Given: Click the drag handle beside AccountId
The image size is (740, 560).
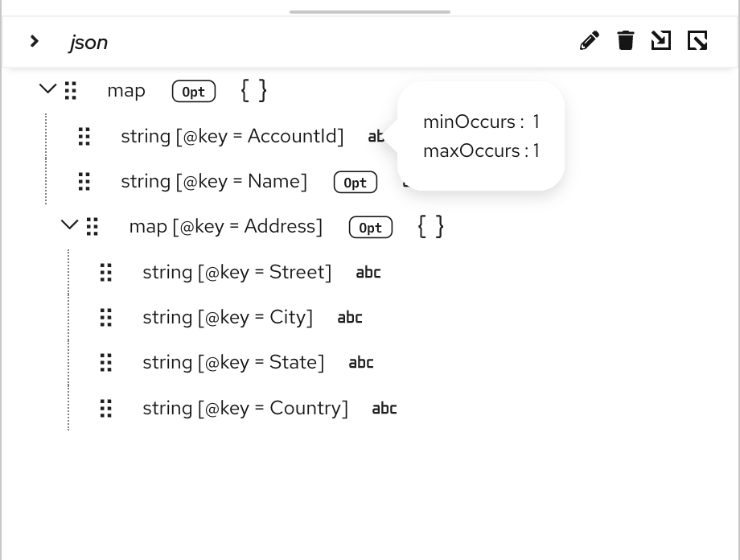Looking at the screenshot, I should (84, 136).
